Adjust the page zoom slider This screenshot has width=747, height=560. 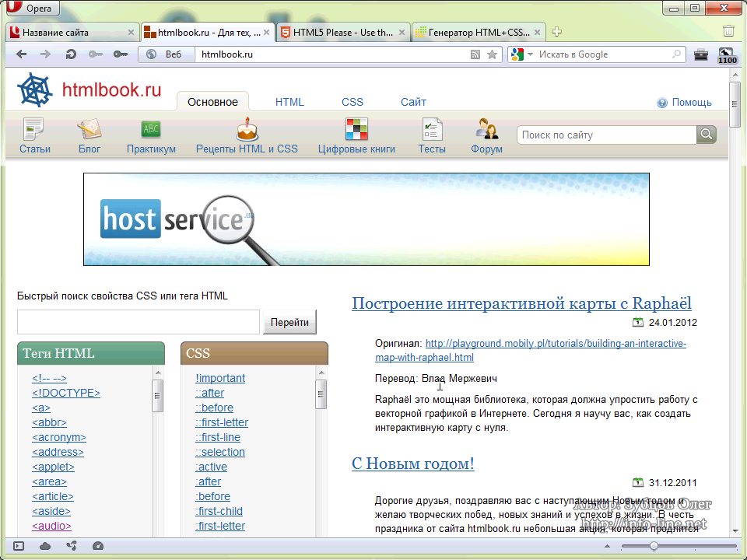point(654,546)
